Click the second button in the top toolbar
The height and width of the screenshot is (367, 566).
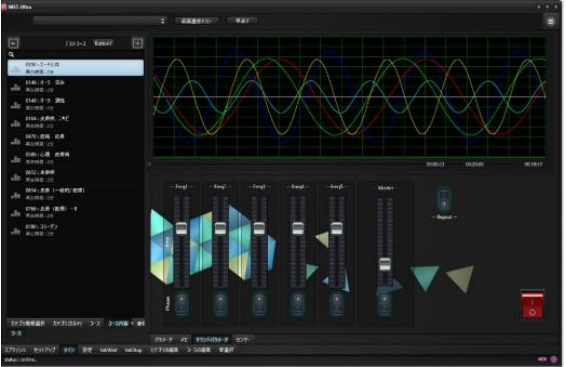[242, 21]
